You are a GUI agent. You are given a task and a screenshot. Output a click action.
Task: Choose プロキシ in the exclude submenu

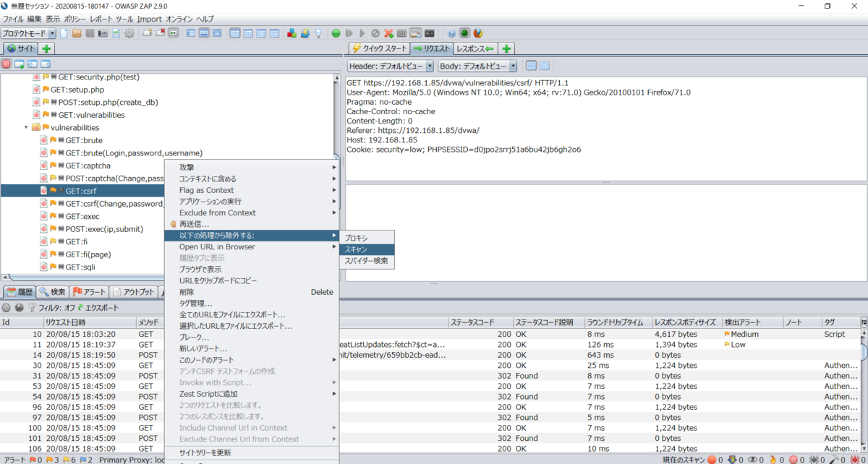[367, 238]
